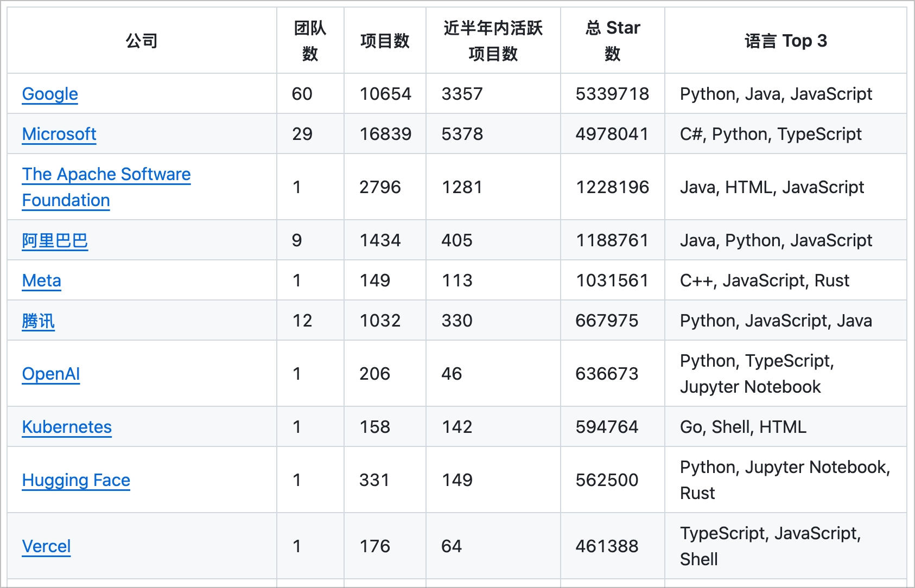The width and height of the screenshot is (915, 588).
Task: Select OpenAI's active projects value 46
Action: tap(452, 374)
